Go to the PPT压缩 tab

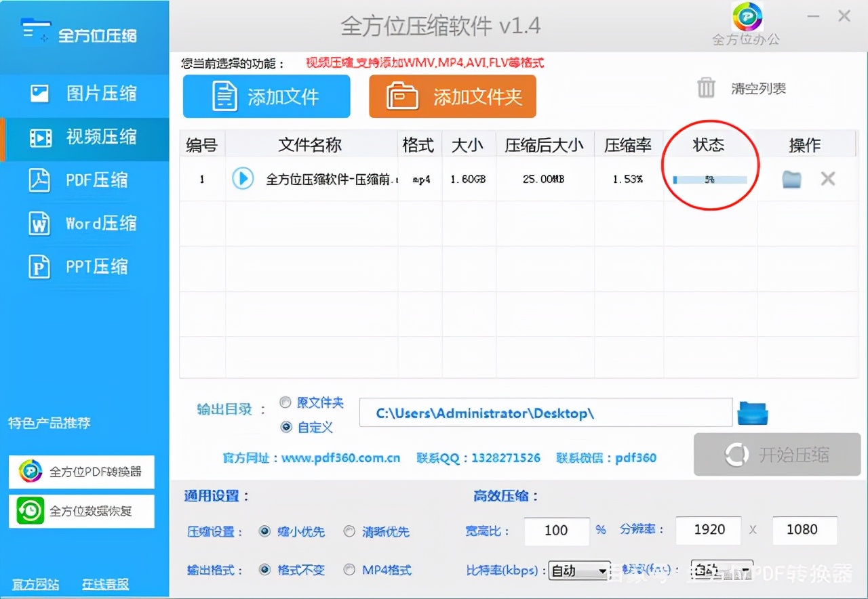[x=85, y=267]
